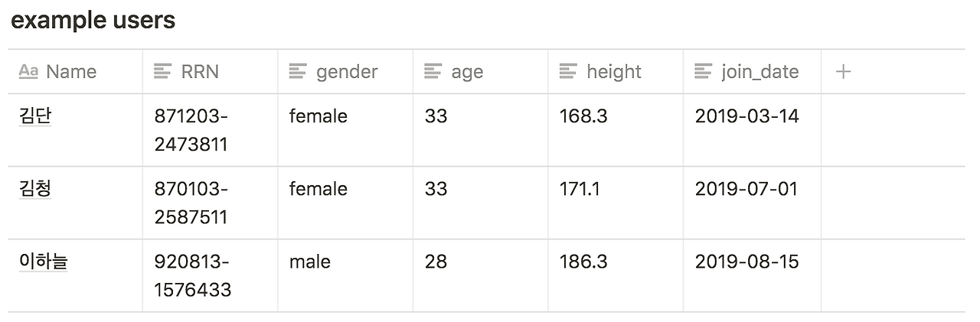Edit the height cell showing 186.3
The width and height of the screenshot is (980, 322).
point(583,262)
